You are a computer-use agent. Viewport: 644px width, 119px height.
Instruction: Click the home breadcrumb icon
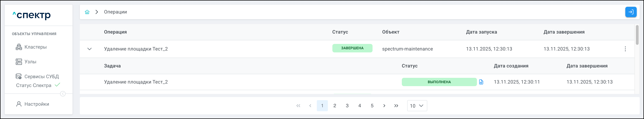(87, 12)
